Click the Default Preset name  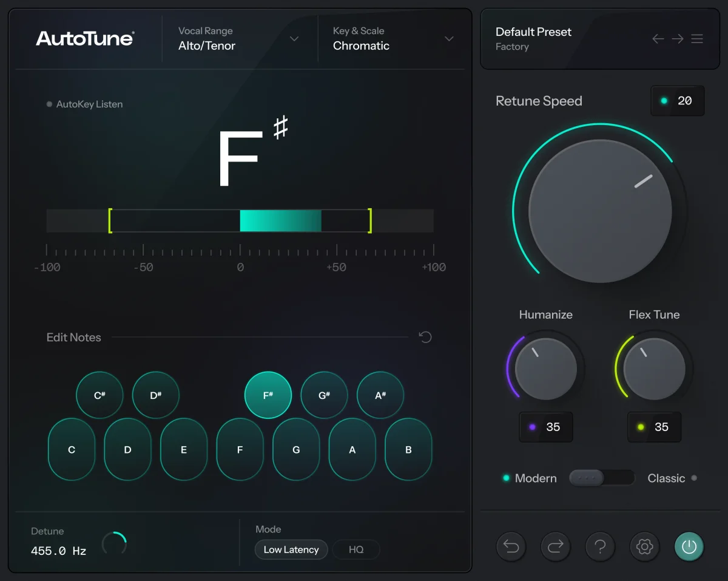tap(533, 32)
